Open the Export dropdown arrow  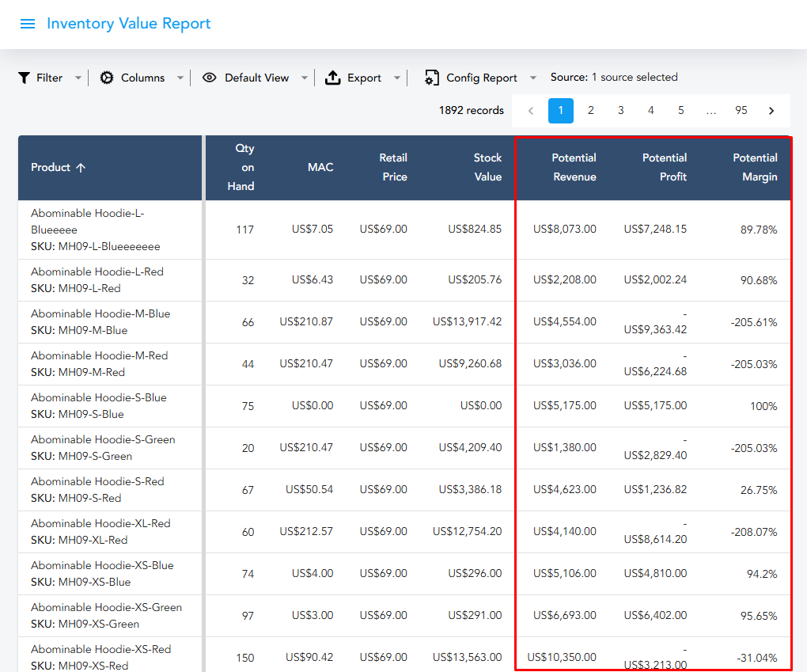point(397,78)
